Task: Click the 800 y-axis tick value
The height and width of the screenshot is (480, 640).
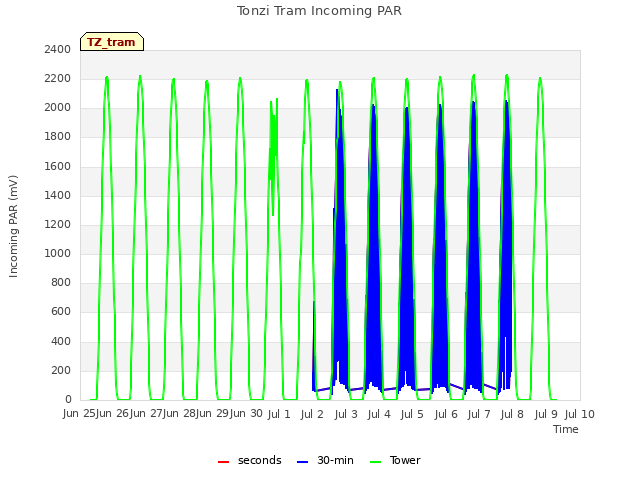Action: (61, 282)
